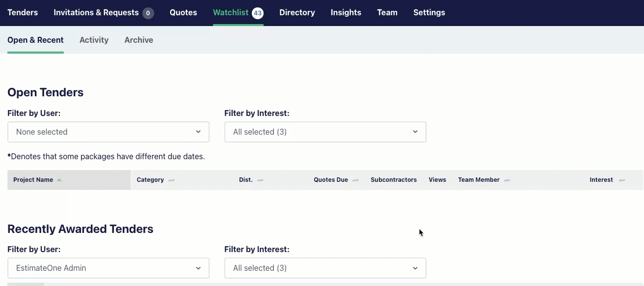Open the Tenders menu item

point(23,12)
